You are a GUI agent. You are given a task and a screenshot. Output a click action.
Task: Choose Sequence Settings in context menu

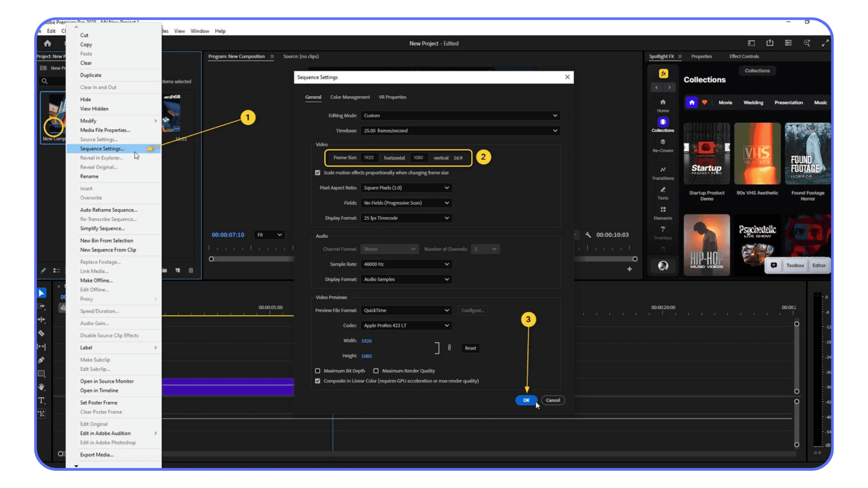pos(102,149)
